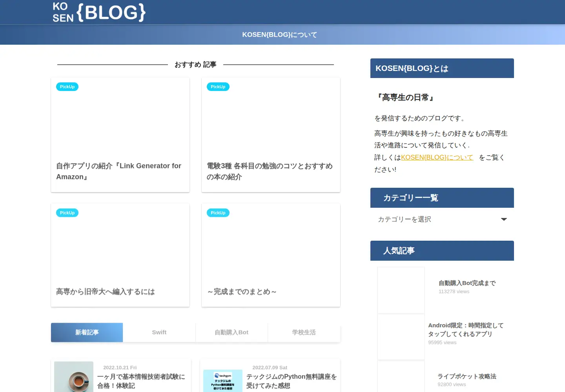Click the PickUp badge on 完成までのまとめ card
Image resolution: width=565 pixels, height=392 pixels.
point(218,213)
